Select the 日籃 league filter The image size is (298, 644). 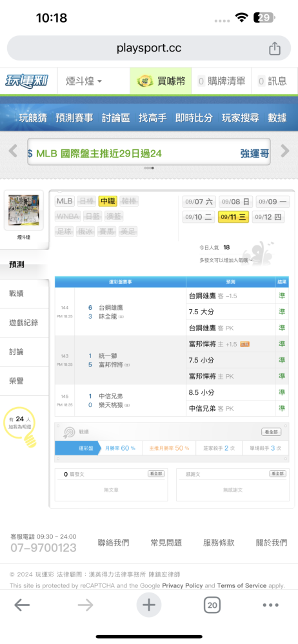[93, 216]
